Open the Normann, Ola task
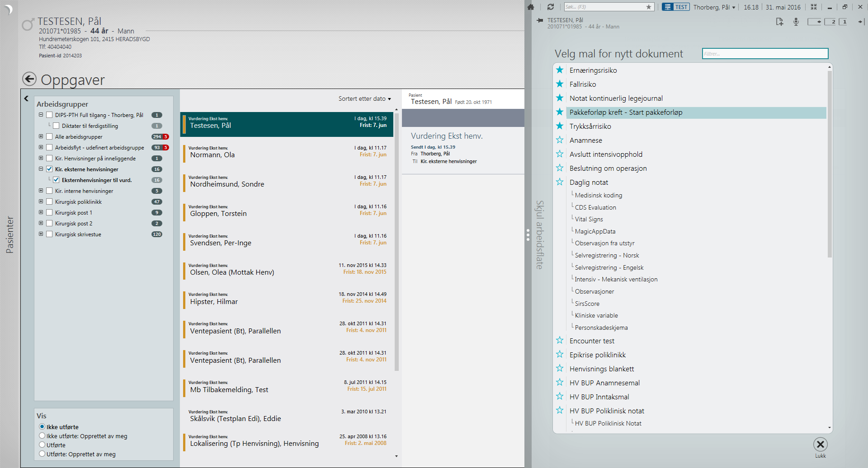Screen dimensions: 868x468 point(287,154)
